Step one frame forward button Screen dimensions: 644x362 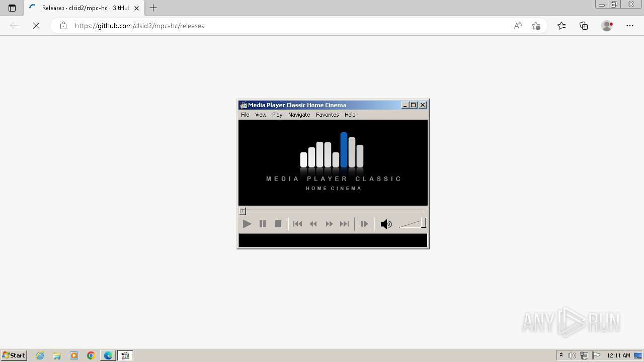[364, 224]
